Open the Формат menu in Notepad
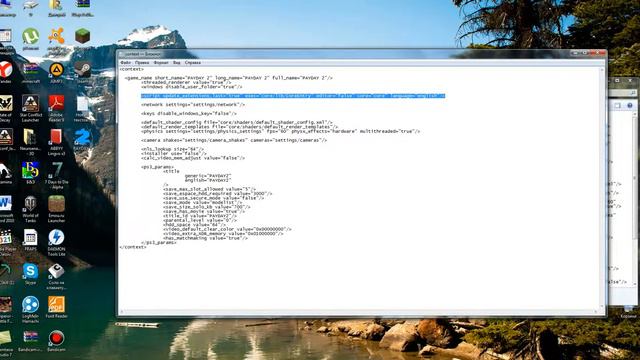Image resolution: width=640 pixels, height=360 pixels. tap(161, 63)
